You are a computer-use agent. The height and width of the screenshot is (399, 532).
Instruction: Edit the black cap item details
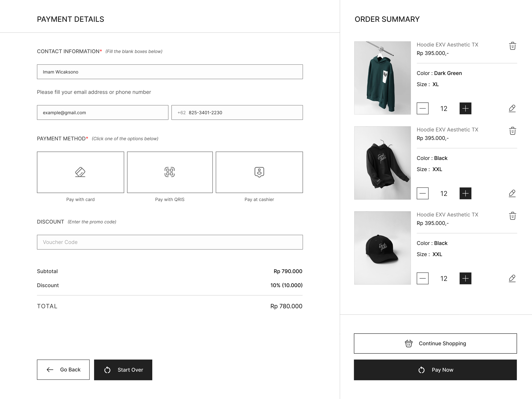[x=512, y=278]
